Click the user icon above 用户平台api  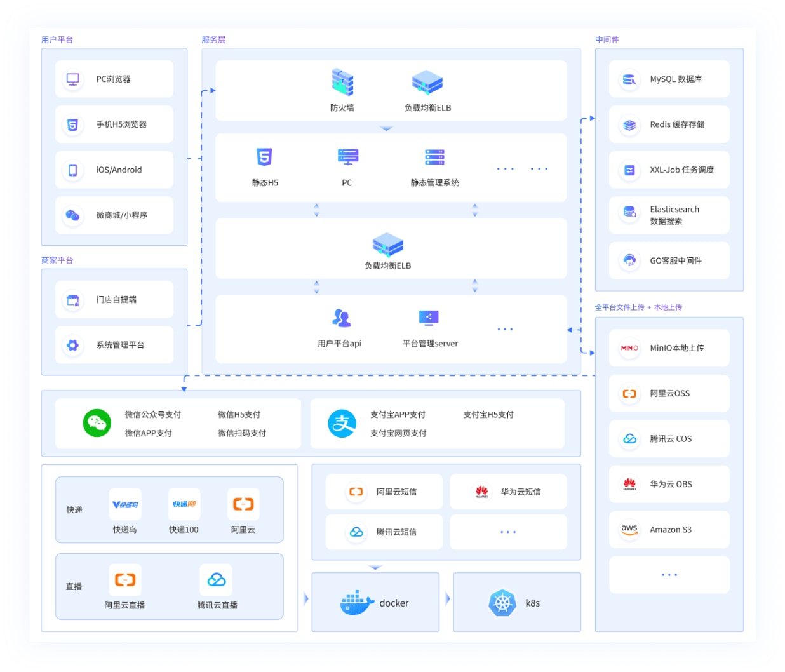click(x=341, y=318)
